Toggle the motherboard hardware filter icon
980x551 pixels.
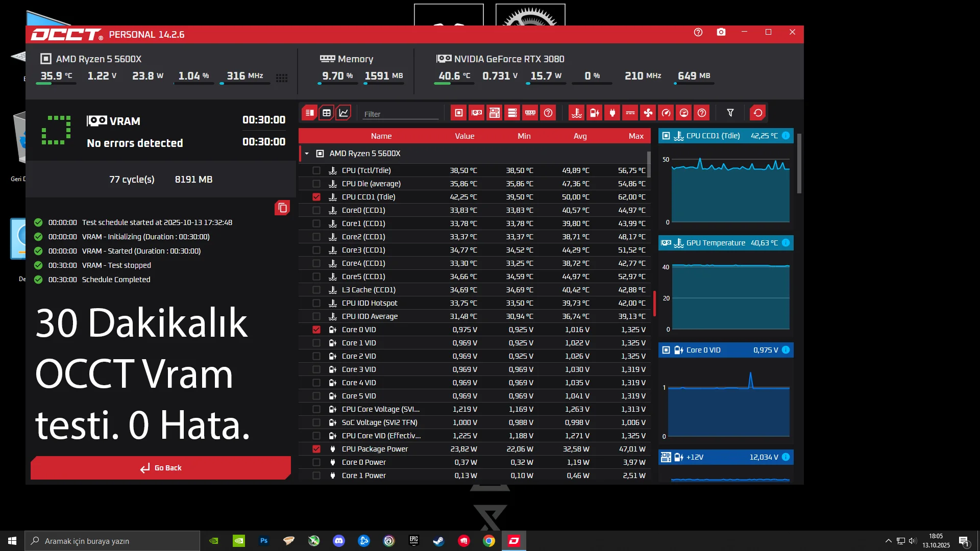[x=495, y=113]
